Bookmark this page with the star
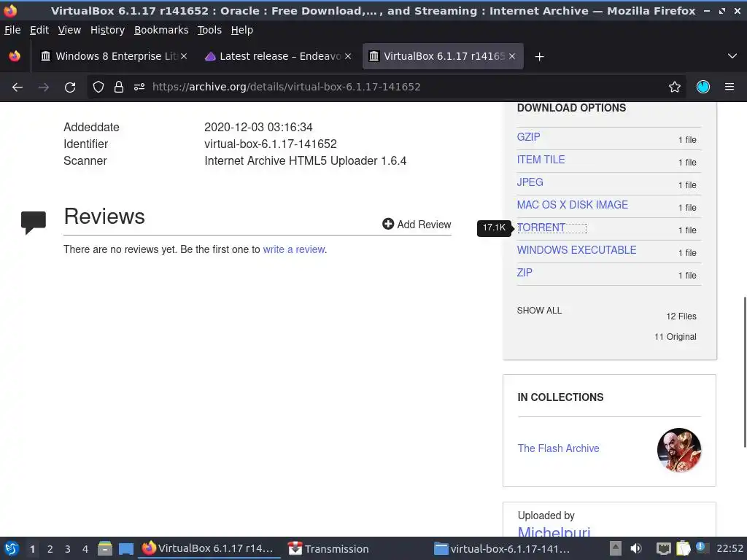The image size is (747, 560). (x=675, y=87)
